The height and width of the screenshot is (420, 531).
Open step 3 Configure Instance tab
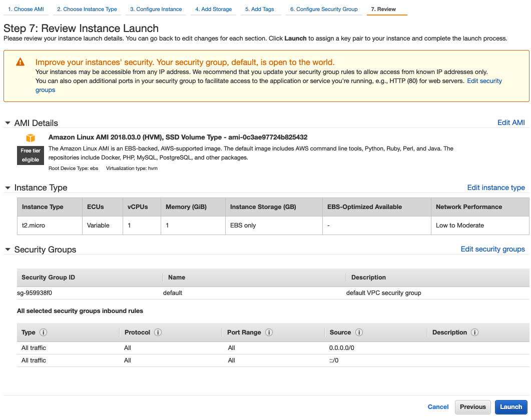point(156,9)
